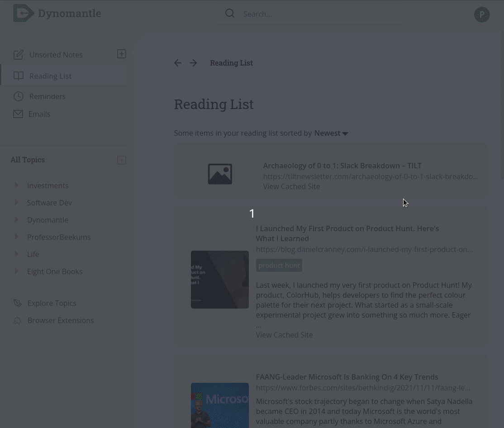Open Explore Topics in sidebar

click(x=52, y=303)
